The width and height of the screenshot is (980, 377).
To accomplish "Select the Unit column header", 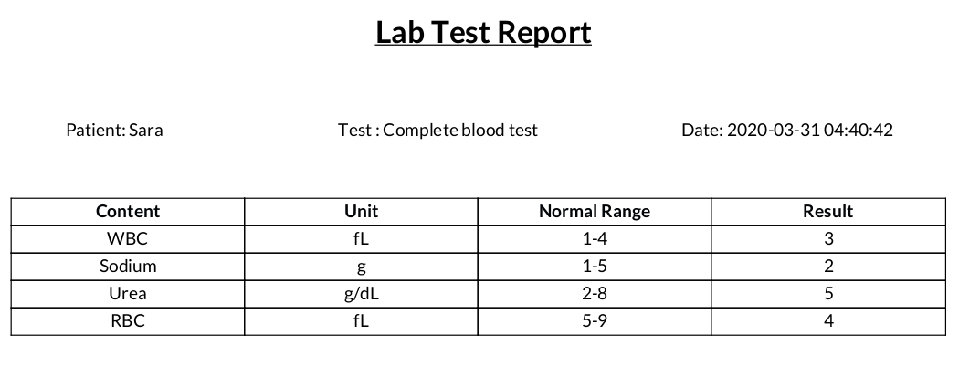I will click(361, 212).
